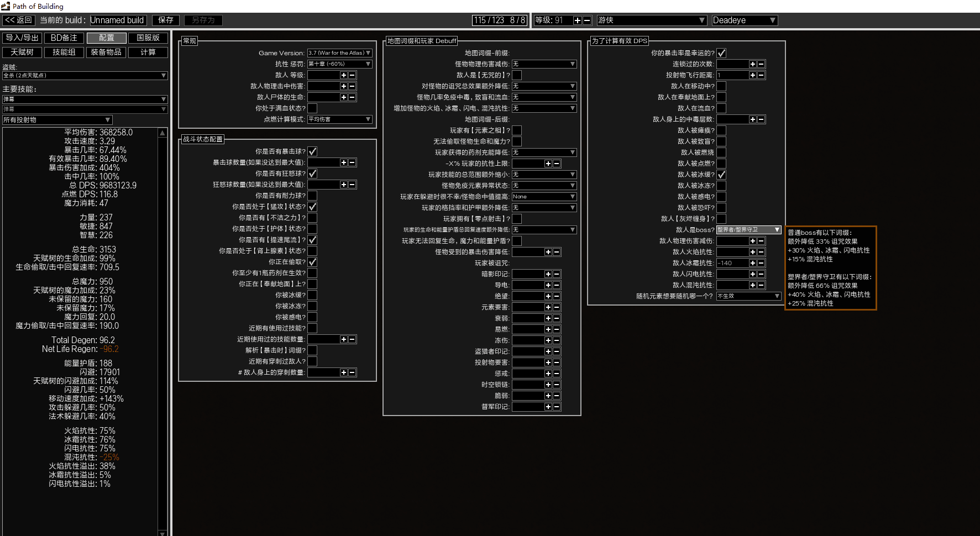Open the Deadeye ascendancy dropdown
This screenshot has width=980, height=536.
point(744,20)
